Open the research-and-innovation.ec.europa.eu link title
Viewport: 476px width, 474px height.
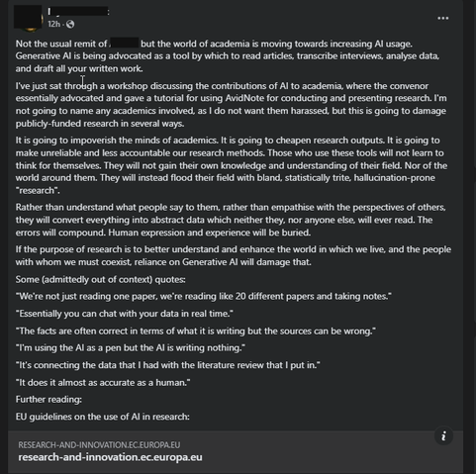pyautogui.click(x=110, y=457)
